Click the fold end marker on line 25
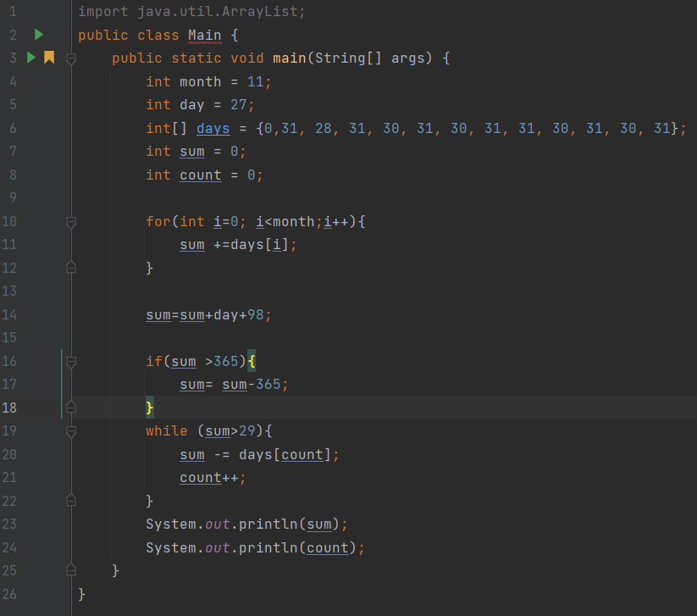697x616 pixels. tap(71, 570)
